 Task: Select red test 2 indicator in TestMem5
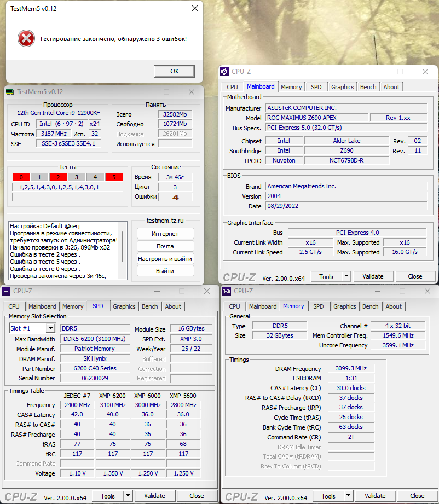pos(58,177)
